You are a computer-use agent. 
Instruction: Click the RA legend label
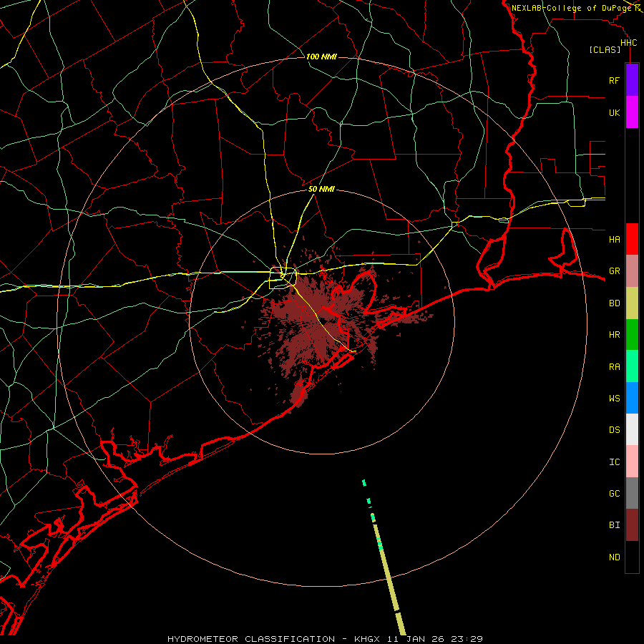614,367
